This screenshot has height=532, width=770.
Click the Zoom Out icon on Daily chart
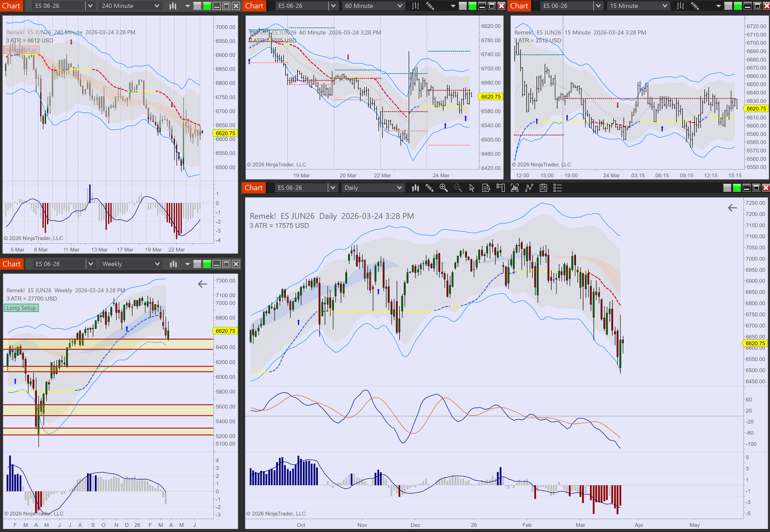coord(458,188)
